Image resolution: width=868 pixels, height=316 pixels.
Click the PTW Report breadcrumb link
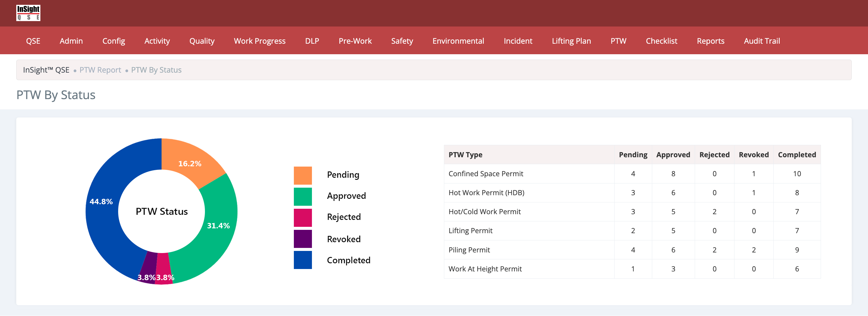[100, 70]
